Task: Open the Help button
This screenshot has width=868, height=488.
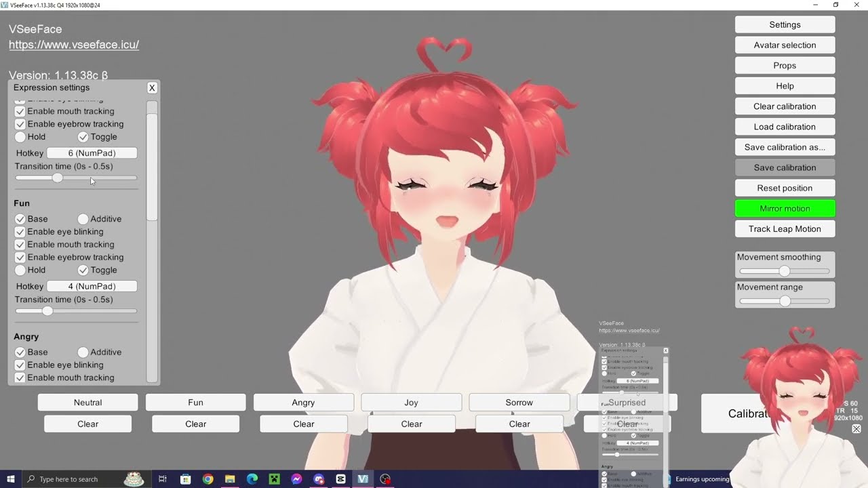Action: pos(785,86)
